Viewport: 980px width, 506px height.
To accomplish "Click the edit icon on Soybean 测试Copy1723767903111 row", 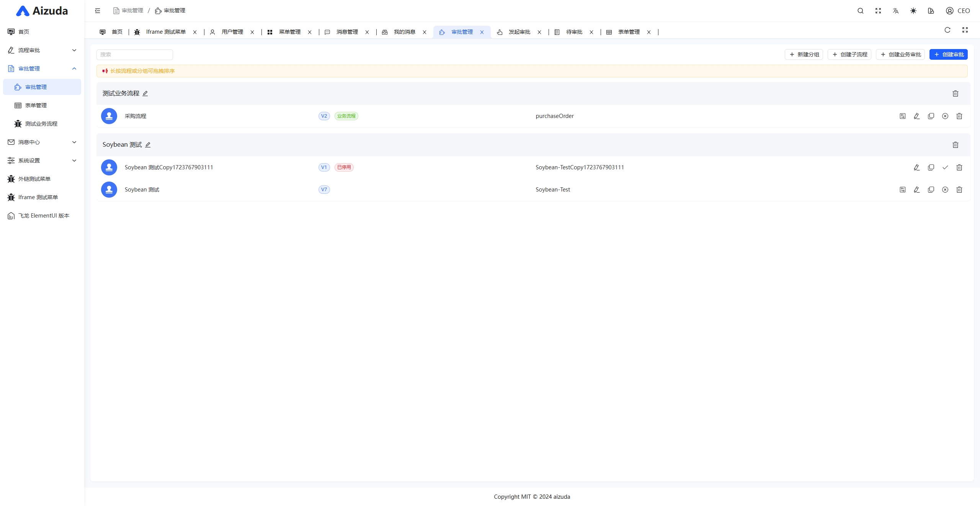I will [x=917, y=167].
